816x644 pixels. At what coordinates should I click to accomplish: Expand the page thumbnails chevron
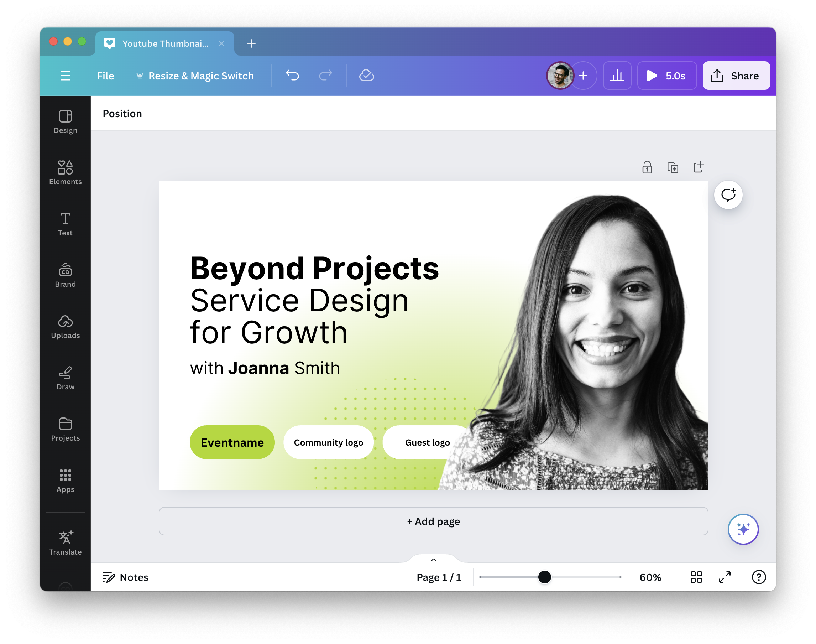[x=433, y=560]
